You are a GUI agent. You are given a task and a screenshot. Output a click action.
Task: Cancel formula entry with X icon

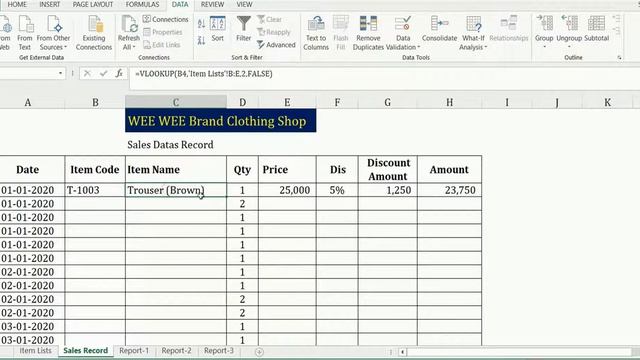tap(87, 73)
